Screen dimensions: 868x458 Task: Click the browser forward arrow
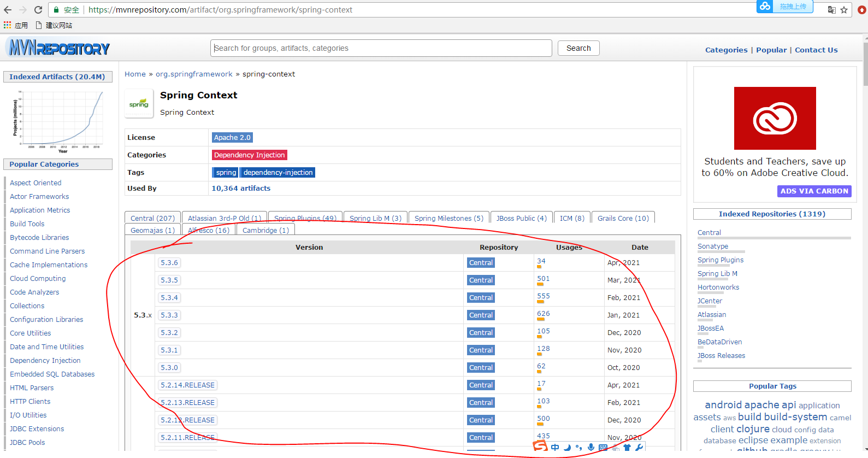click(x=23, y=10)
